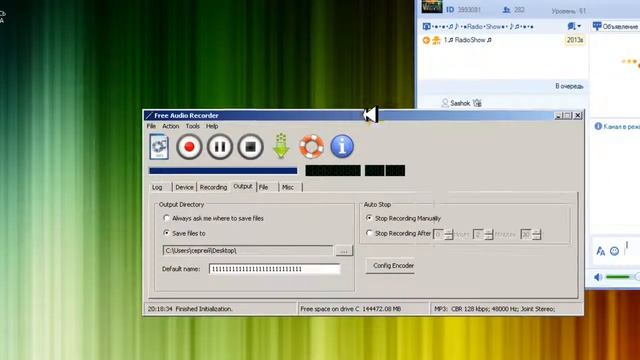The image size is (640, 360).
Task: Switch to the Device tab
Action: 184,187
